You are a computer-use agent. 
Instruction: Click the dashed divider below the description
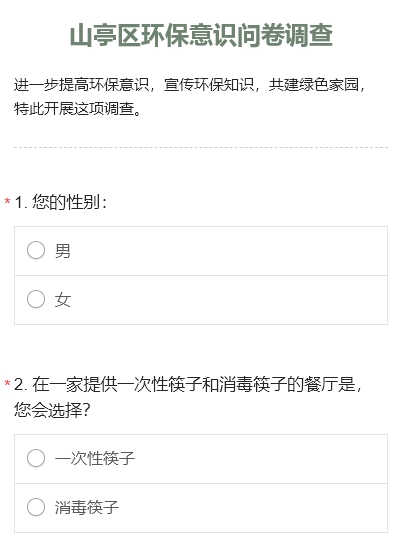201,147
